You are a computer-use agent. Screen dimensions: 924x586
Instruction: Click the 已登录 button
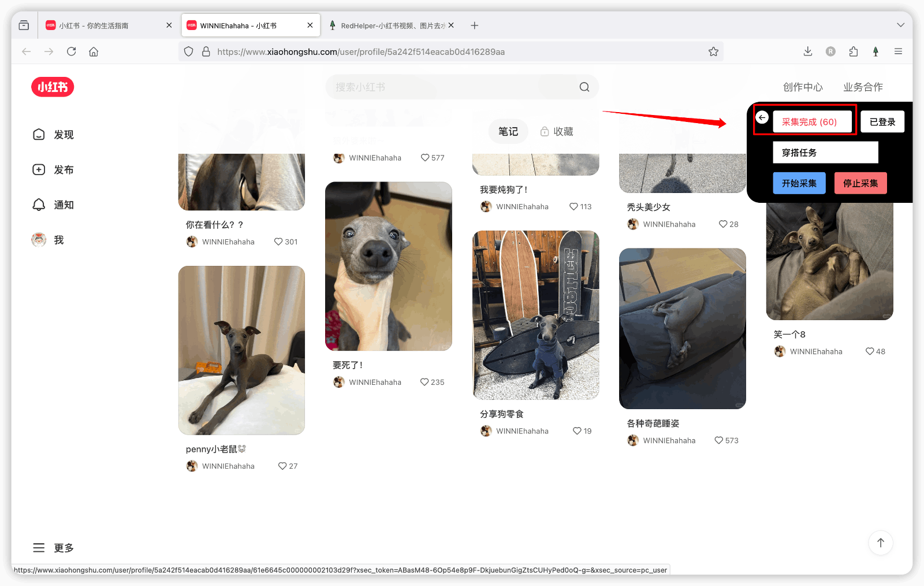882,122
